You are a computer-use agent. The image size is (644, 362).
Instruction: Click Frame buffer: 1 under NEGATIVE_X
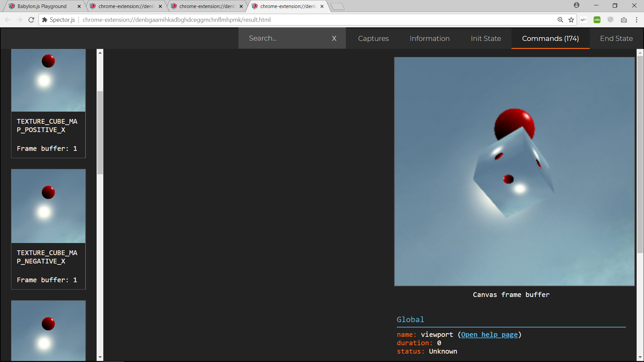(47, 280)
